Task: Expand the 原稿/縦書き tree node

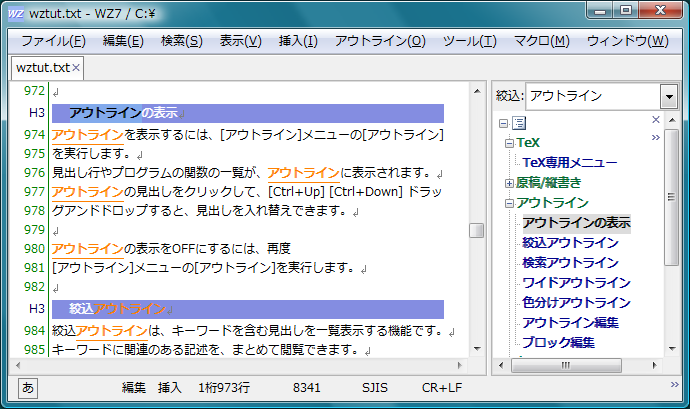Action: point(510,183)
